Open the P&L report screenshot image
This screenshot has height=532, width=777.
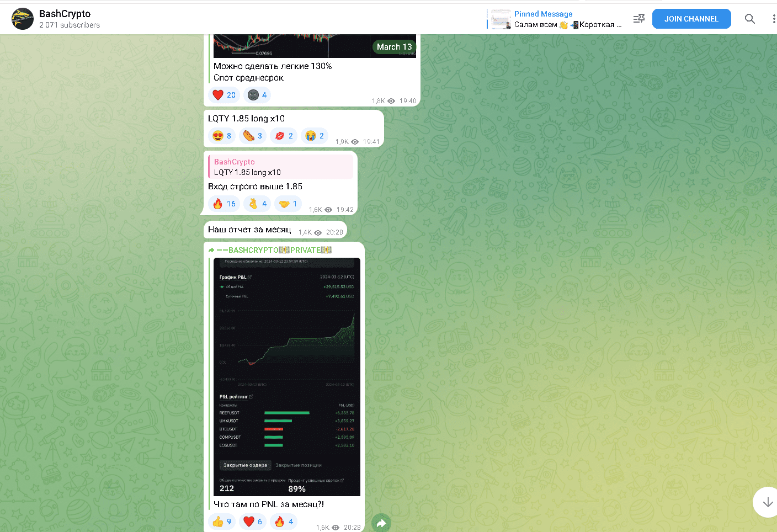(x=287, y=377)
